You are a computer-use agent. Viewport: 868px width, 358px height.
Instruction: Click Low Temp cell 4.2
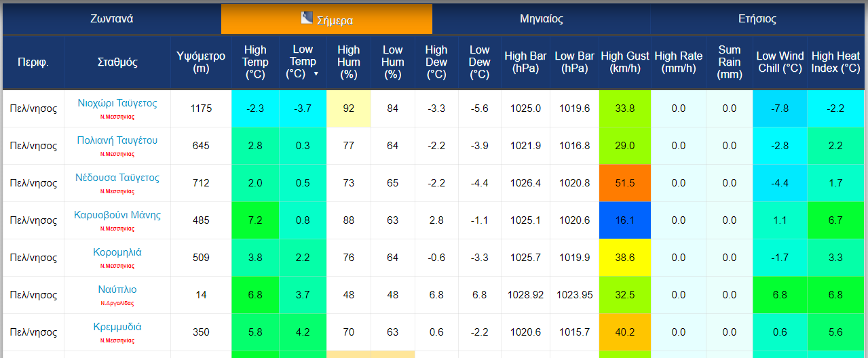coord(303,332)
